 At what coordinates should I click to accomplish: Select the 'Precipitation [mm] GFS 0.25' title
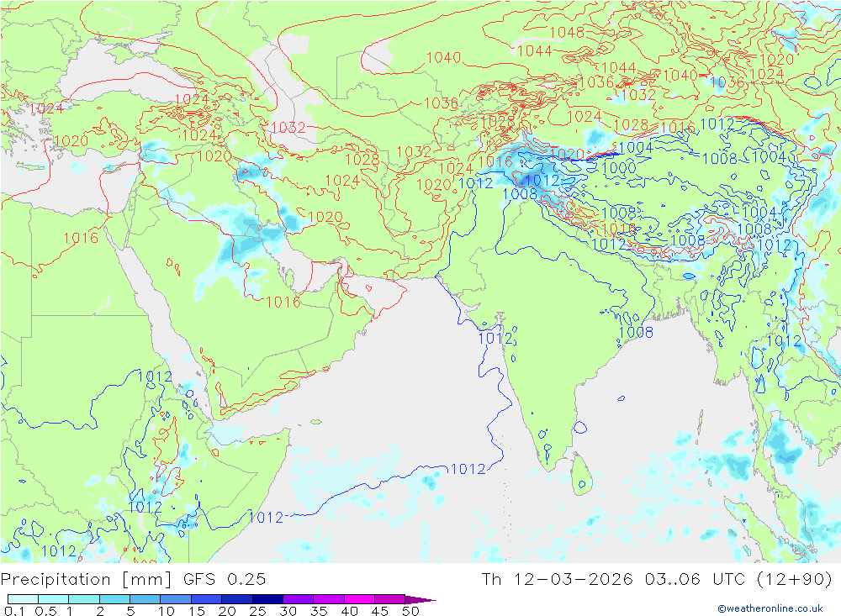133,580
